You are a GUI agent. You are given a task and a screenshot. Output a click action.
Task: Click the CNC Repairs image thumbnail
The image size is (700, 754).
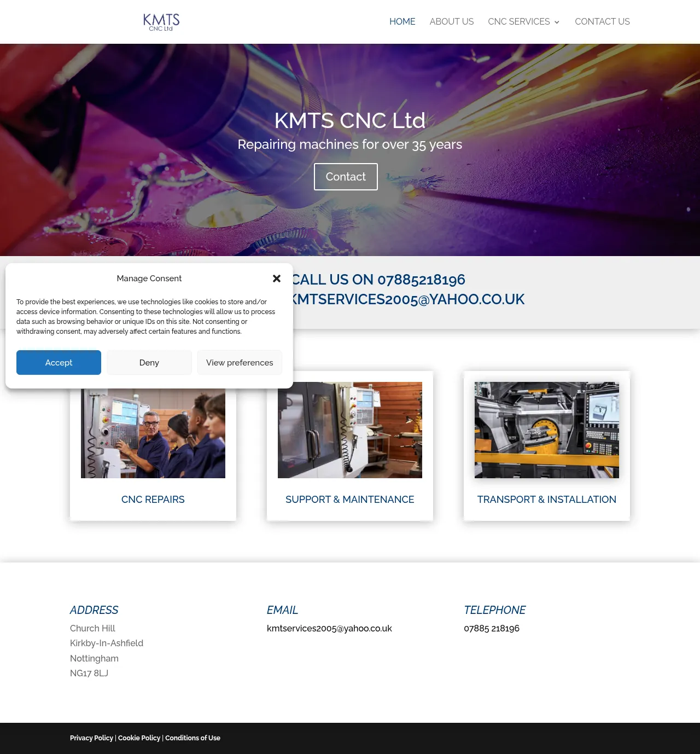pyautogui.click(x=153, y=433)
